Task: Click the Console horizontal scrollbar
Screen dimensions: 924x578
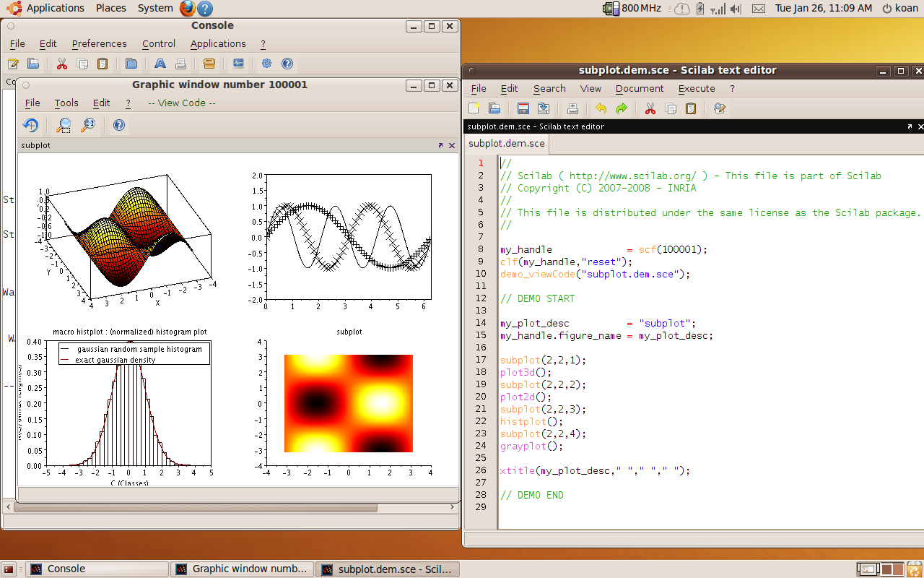Action: click(x=195, y=508)
